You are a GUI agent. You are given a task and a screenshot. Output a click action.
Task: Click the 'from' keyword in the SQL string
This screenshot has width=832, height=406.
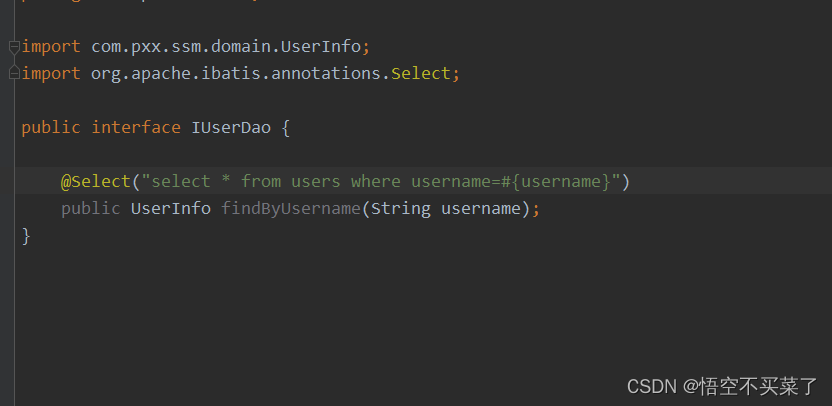pyautogui.click(x=261, y=181)
